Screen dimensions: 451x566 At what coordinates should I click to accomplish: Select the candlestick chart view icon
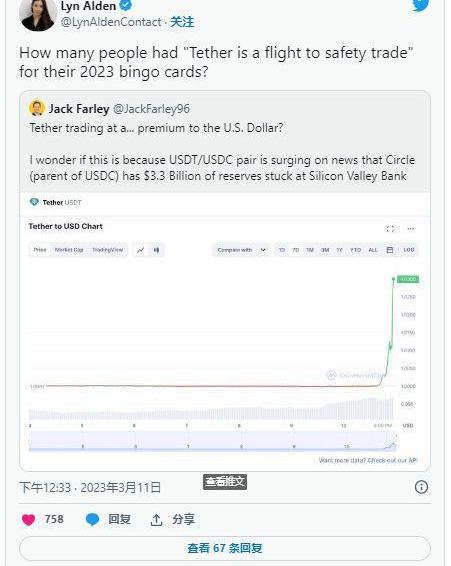(156, 250)
